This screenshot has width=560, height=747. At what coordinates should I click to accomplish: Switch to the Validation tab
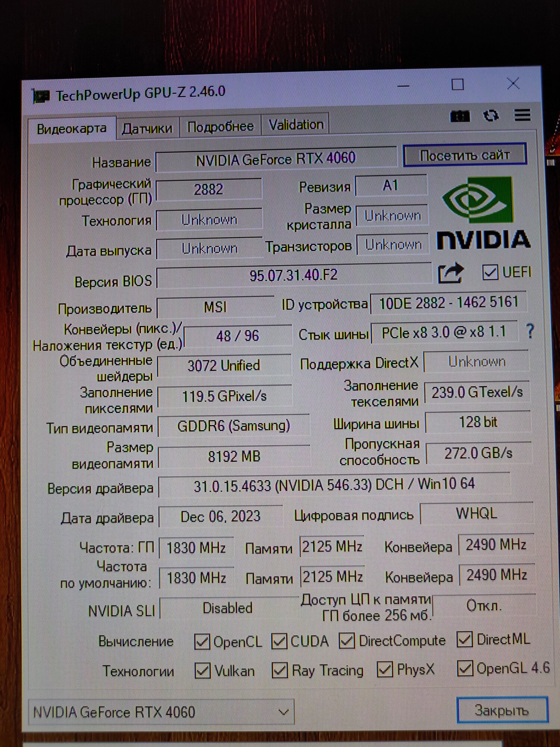(x=296, y=124)
